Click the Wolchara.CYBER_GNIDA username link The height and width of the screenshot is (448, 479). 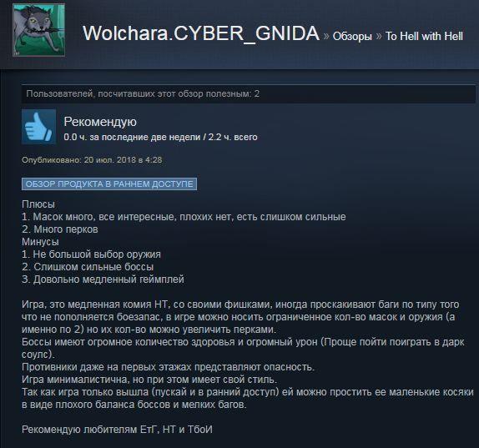coord(201,33)
